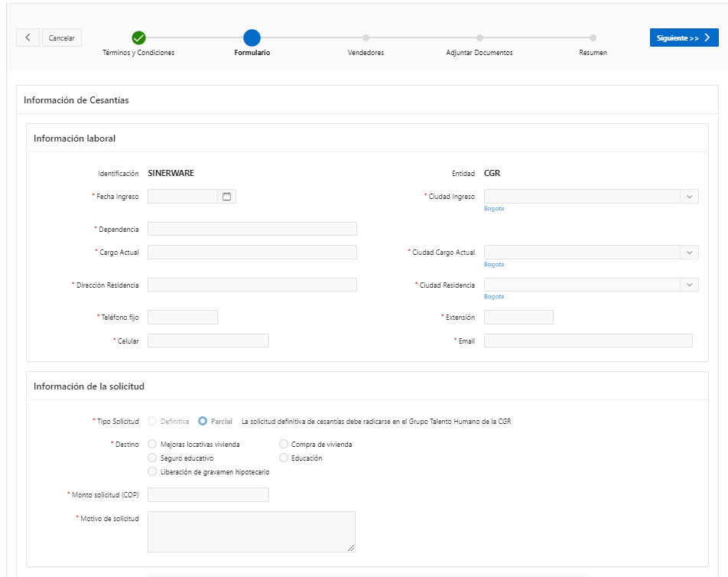
Task: Choose Seguro educativo destination
Action: tap(152, 458)
